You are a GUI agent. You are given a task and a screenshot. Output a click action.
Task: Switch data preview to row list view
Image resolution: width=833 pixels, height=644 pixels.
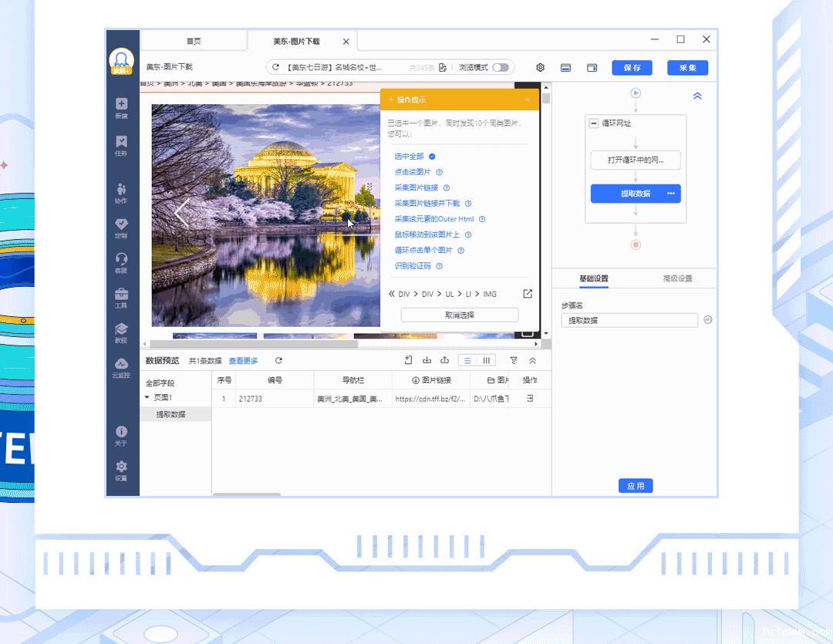pos(467,360)
